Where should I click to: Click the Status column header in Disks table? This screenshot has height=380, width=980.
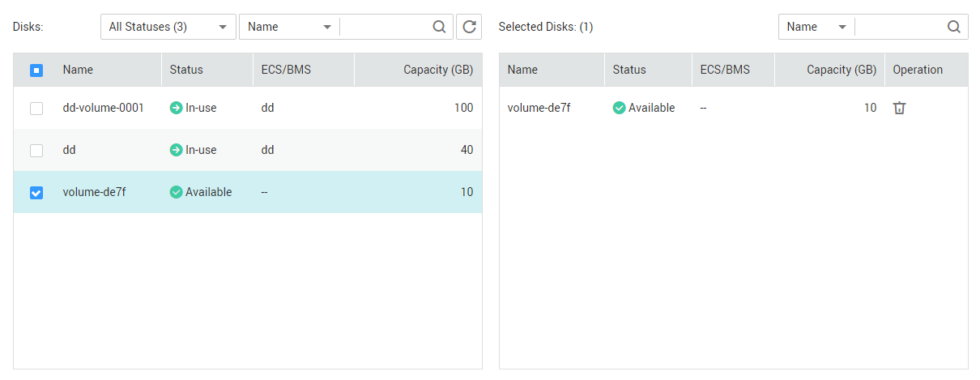pos(186,70)
